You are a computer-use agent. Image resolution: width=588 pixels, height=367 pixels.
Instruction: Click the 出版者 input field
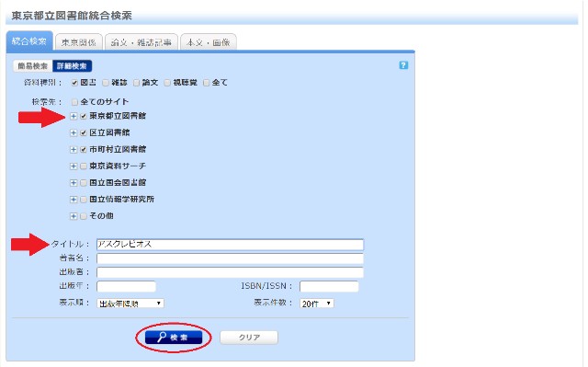(230, 272)
